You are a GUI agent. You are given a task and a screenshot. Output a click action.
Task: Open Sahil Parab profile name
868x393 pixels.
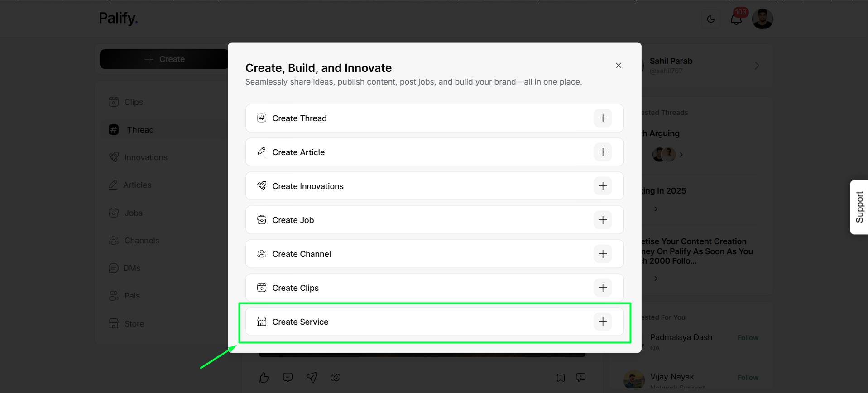click(671, 61)
